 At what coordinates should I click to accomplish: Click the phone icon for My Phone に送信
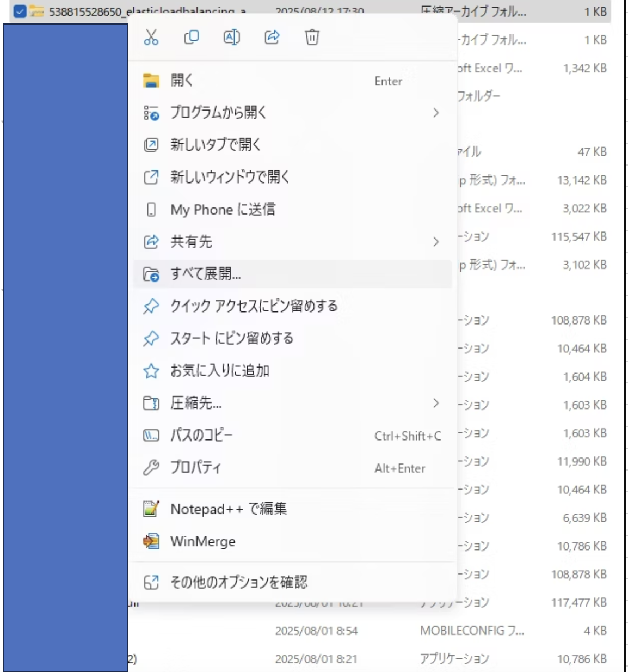151,210
